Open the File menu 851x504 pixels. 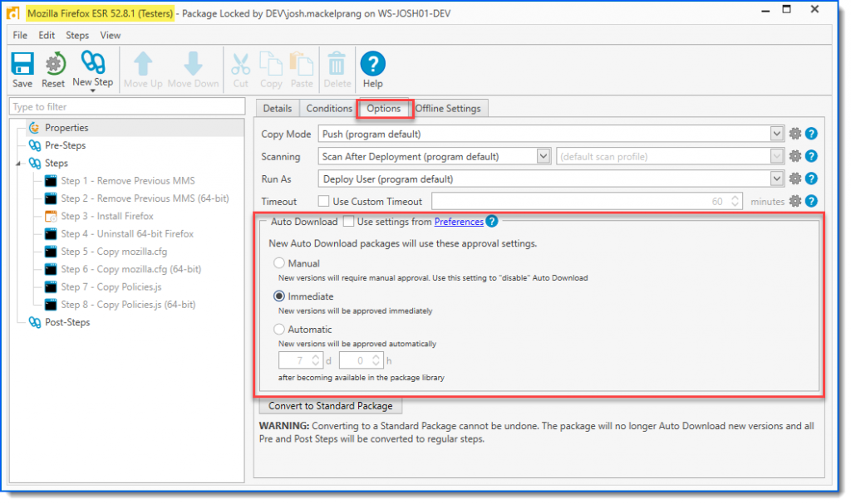(x=20, y=35)
